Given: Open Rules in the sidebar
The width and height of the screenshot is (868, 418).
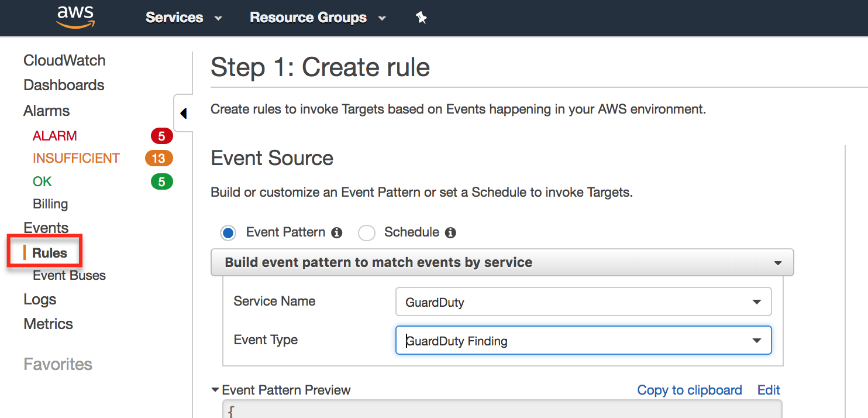Looking at the screenshot, I should coord(50,253).
